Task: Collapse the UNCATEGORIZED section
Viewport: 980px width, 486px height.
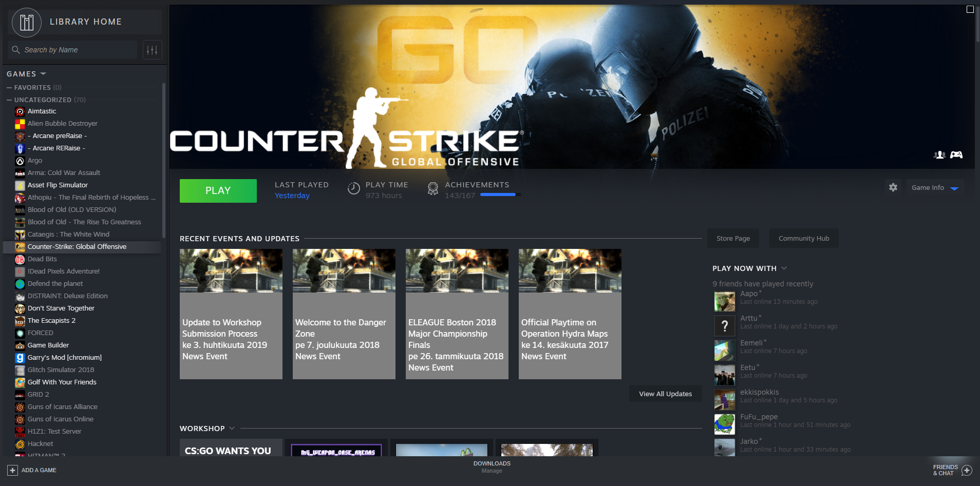Action: coord(9,100)
